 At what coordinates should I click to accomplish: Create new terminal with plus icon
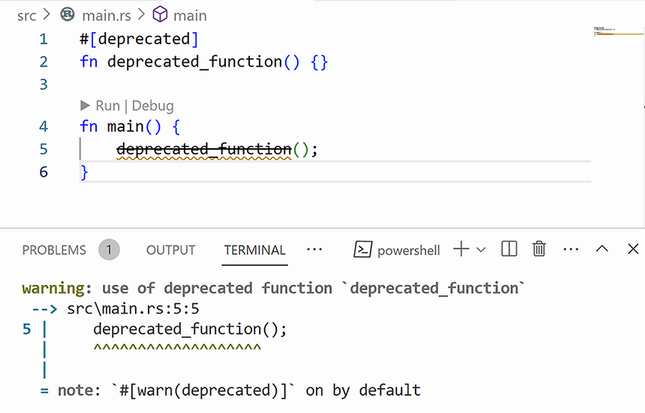(461, 249)
